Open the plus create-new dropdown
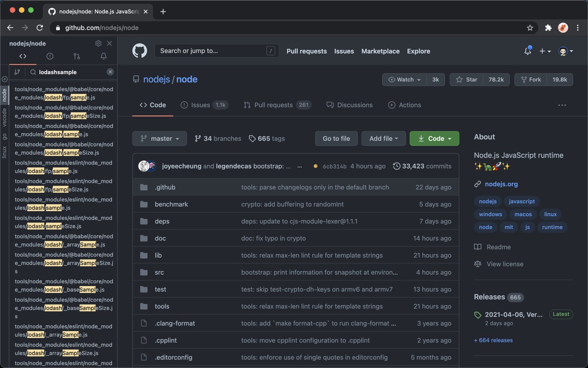588x368 pixels. [x=545, y=51]
